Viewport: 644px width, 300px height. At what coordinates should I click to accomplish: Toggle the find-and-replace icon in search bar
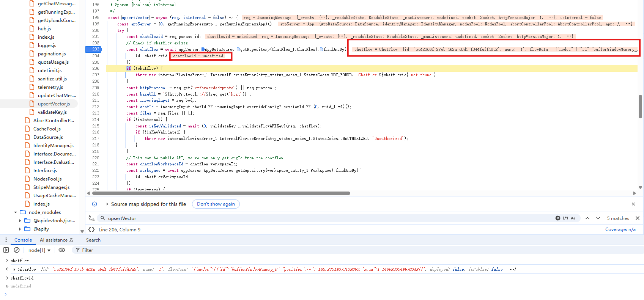(91, 218)
